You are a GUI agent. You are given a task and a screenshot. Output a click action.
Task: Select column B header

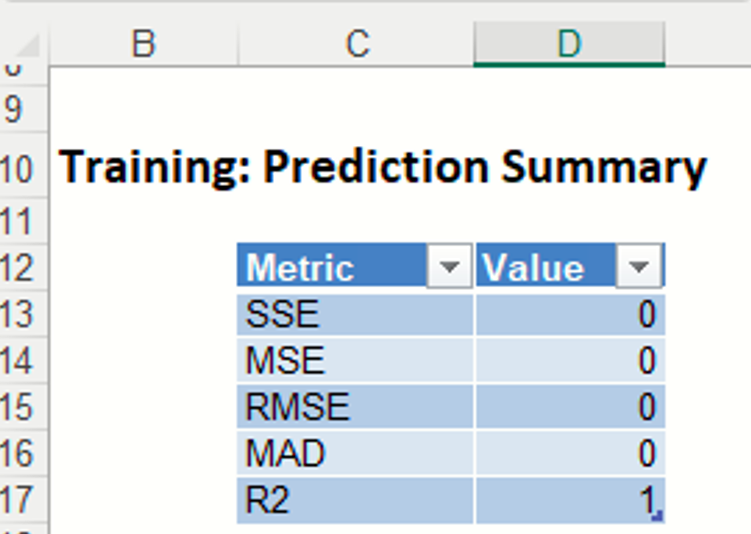click(144, 44)
